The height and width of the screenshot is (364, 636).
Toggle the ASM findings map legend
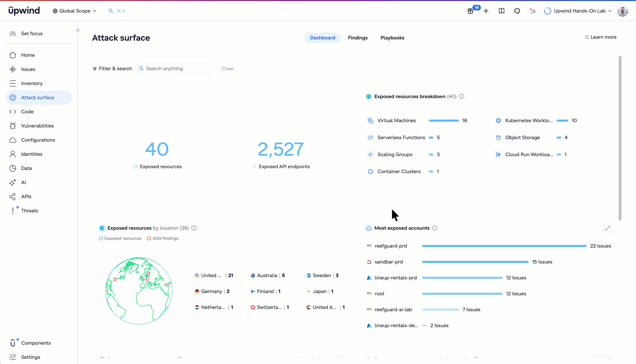[x=163, y=238]
